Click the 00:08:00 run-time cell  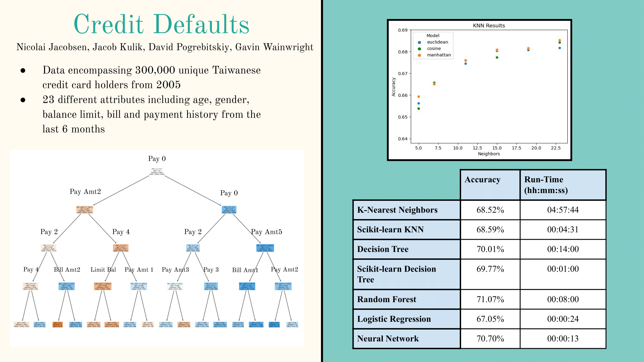coord(563,299)
